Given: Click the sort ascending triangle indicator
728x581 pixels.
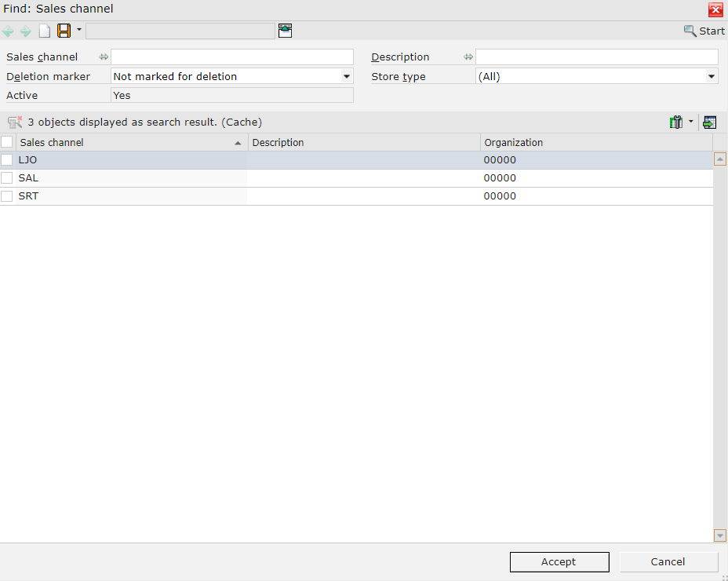Looking at the screenshot, I should [x=238, y=143].
